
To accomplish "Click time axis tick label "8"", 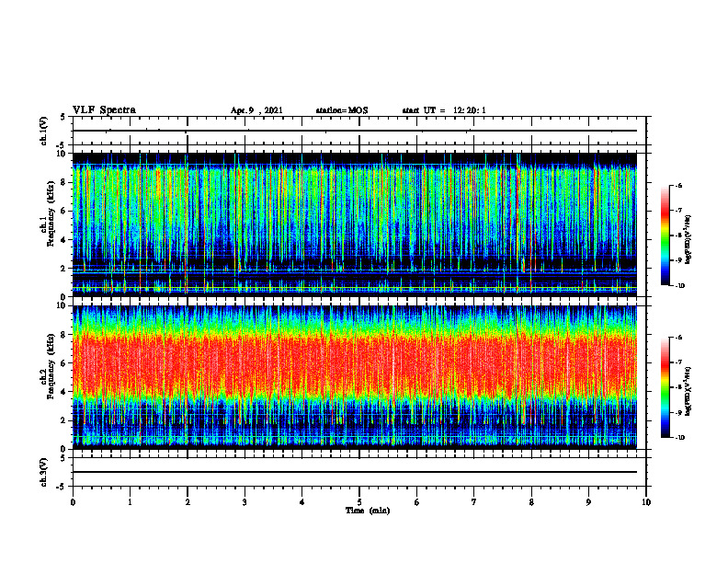I will click(531, 502).
